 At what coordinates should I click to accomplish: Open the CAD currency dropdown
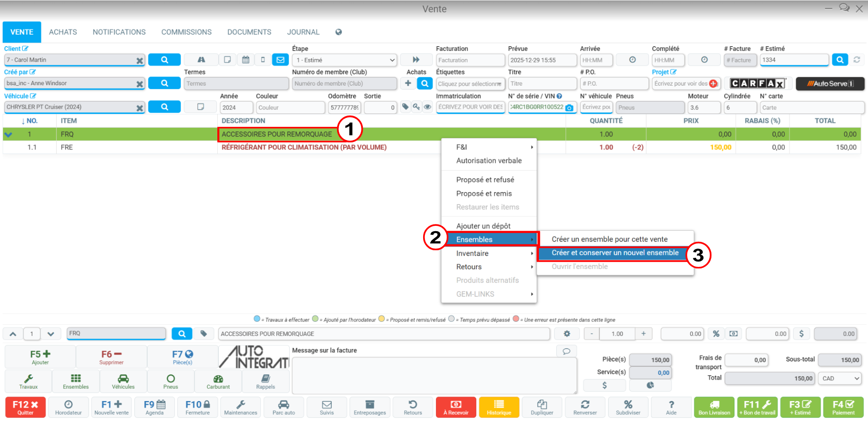841,378
